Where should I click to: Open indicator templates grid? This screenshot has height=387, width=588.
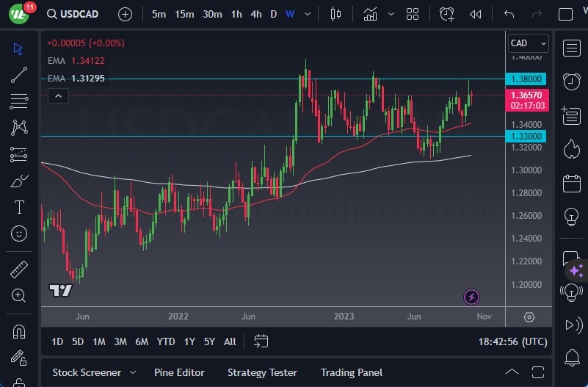(413, 14)
